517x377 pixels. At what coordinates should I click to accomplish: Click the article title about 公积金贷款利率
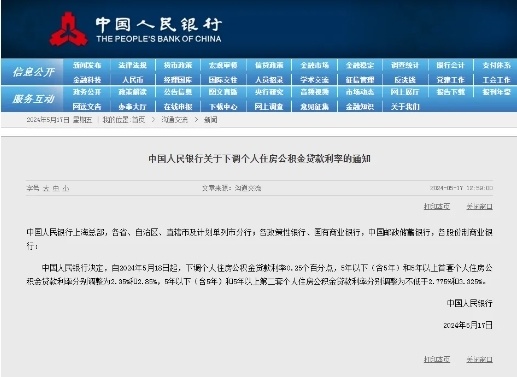[259, 159]
